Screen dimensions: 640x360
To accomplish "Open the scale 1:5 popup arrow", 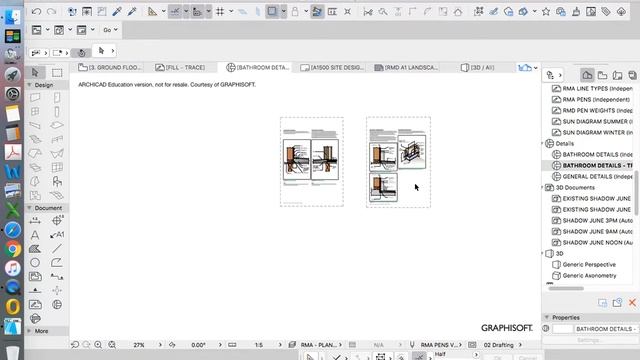I will tap(280, 345).
